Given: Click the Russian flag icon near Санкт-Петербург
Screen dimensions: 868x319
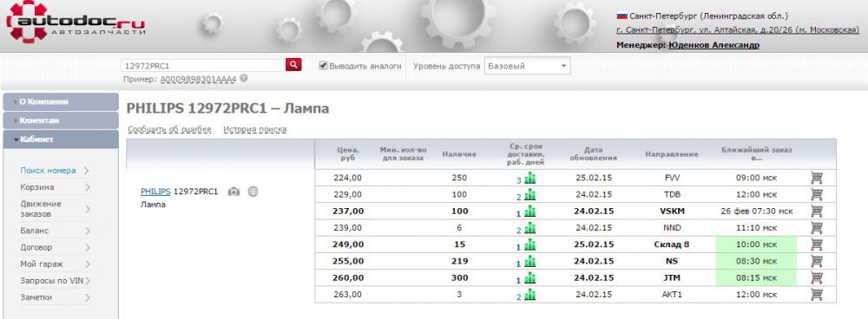Looking at the screenshot, I should pyautogui.click(x=621, y=16).
